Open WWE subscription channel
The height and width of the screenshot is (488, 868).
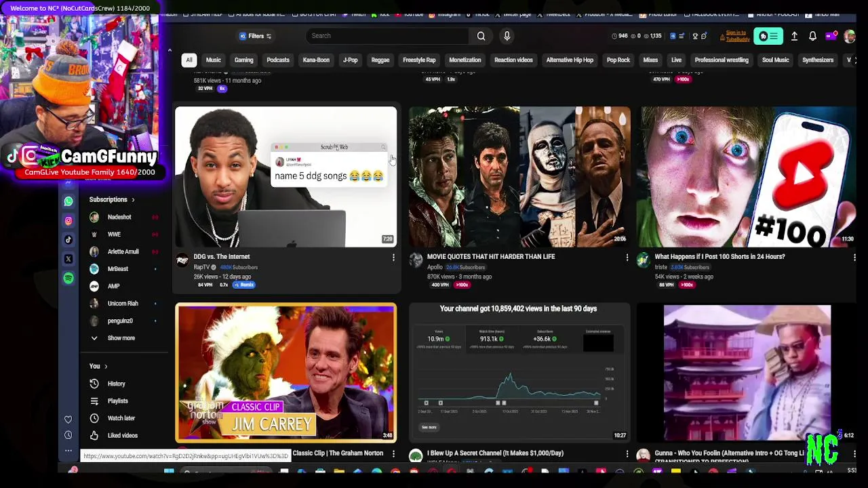click(114, 235)
